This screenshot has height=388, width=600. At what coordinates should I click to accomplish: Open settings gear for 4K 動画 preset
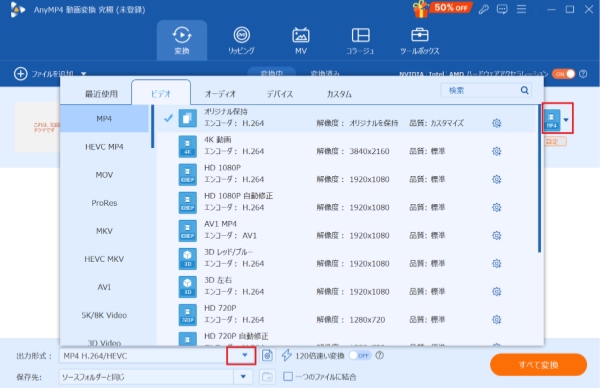point(496,151)
